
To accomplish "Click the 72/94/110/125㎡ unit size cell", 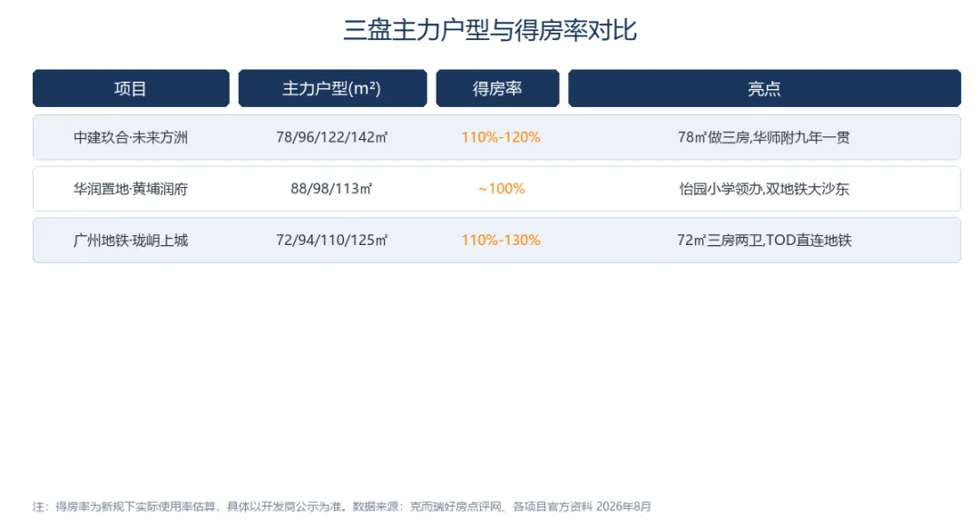I will 332,241.
